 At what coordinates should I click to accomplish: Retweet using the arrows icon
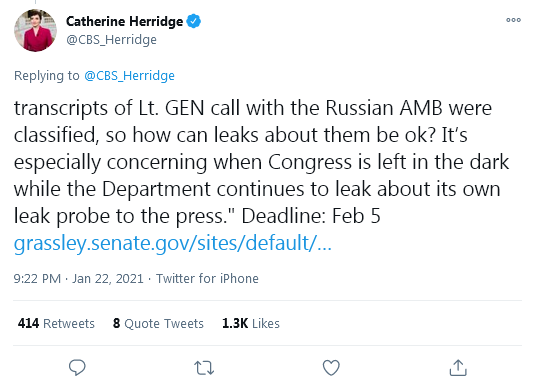[x=204, y=368]
